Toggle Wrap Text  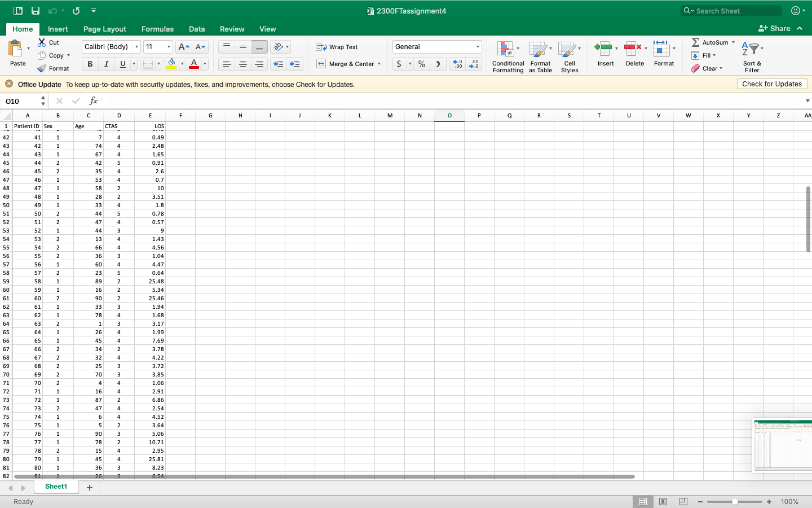tap(337, 47)
